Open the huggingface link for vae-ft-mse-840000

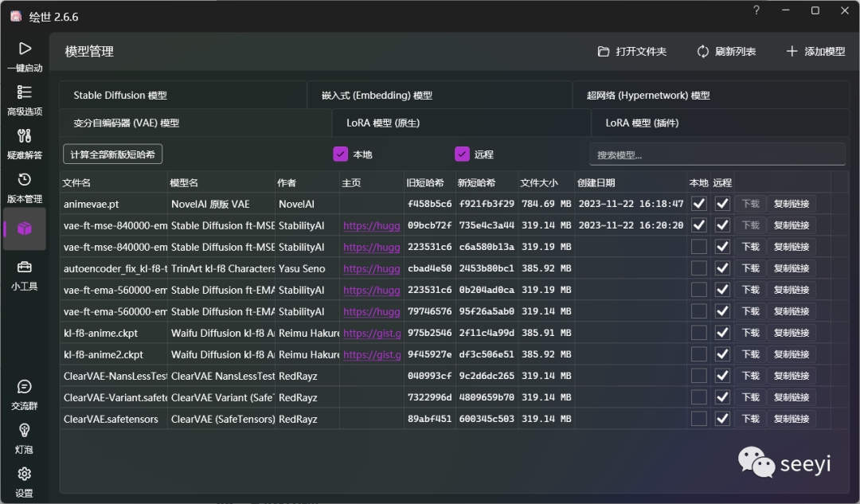coord(371,225)
